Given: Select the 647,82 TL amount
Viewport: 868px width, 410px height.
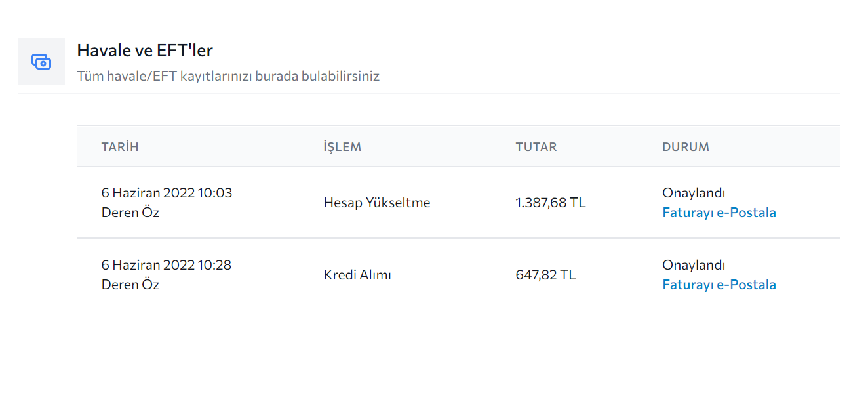Looking at the screenshot, I should click(546, 275).
